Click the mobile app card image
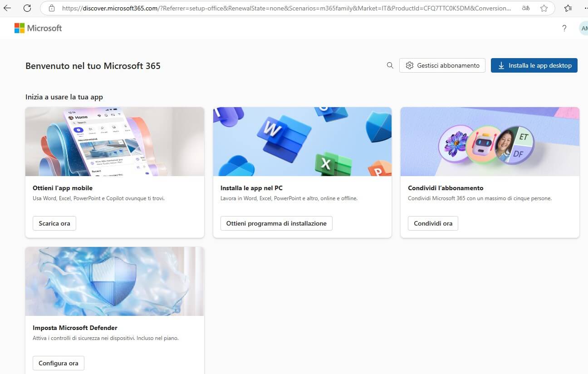This screenshot has width=588, height=374. [x=115, y=142]
